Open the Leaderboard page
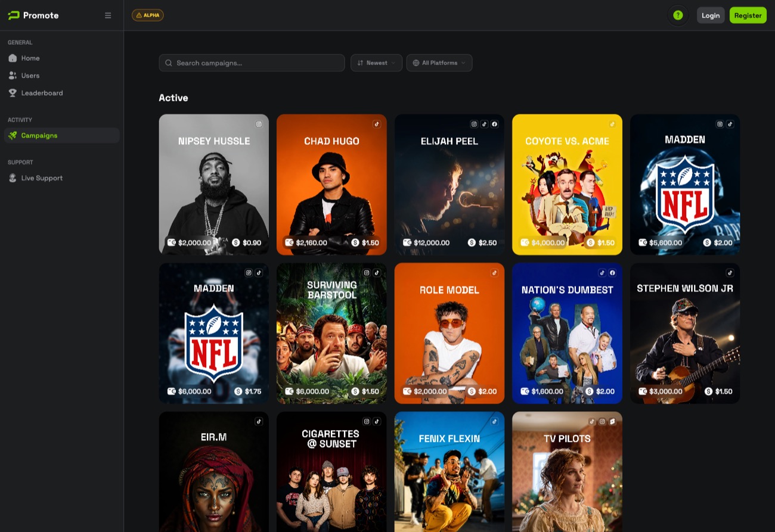This screenshot has width=775, height=532. pos(61,93)
